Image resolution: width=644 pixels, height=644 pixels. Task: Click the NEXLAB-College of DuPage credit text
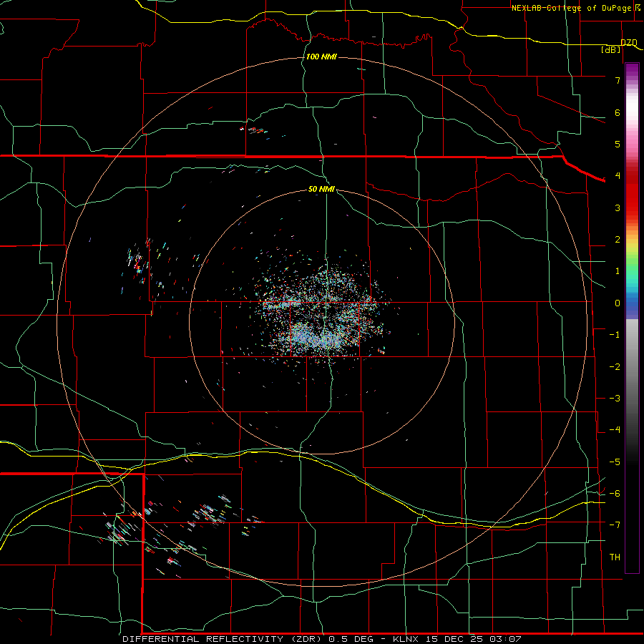(x=571, y=8)
